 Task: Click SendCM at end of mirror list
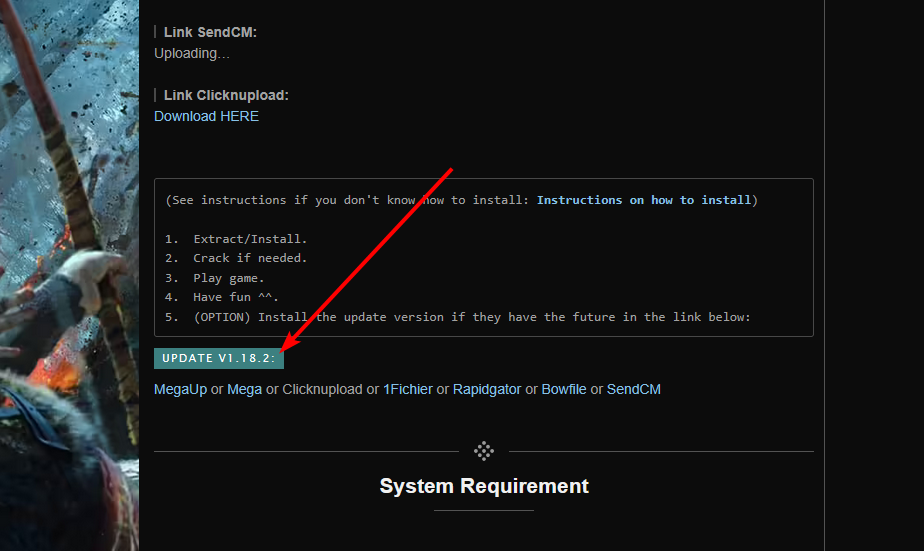[633, 389]
